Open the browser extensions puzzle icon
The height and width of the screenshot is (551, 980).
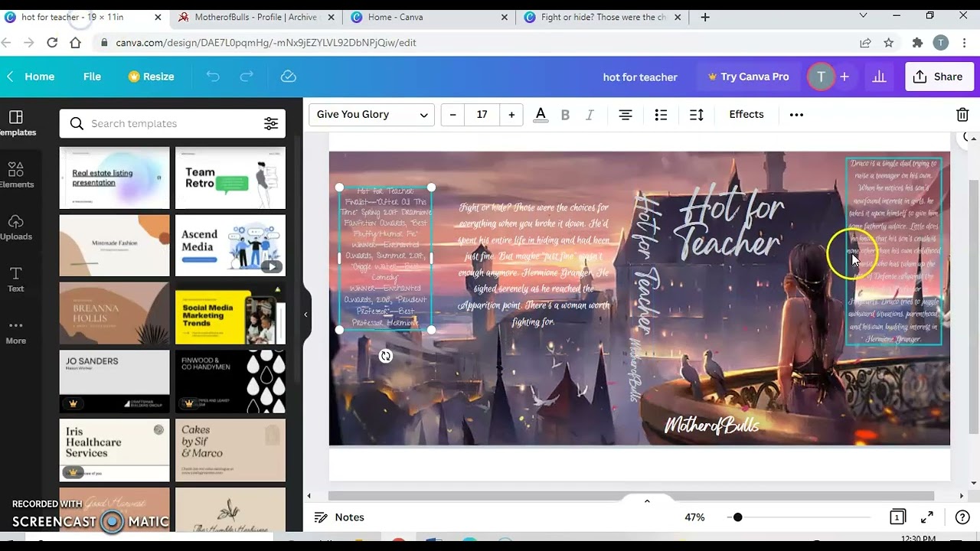point(917,43)
